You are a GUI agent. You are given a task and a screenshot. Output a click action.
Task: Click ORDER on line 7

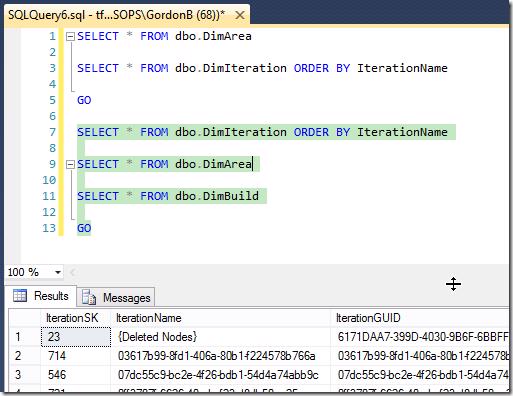311,132
